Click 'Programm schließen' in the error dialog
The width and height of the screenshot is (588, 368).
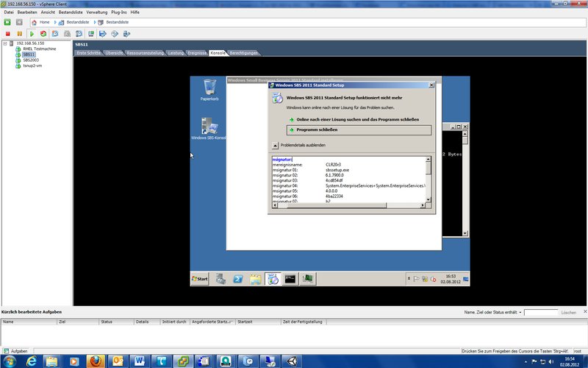359,130
